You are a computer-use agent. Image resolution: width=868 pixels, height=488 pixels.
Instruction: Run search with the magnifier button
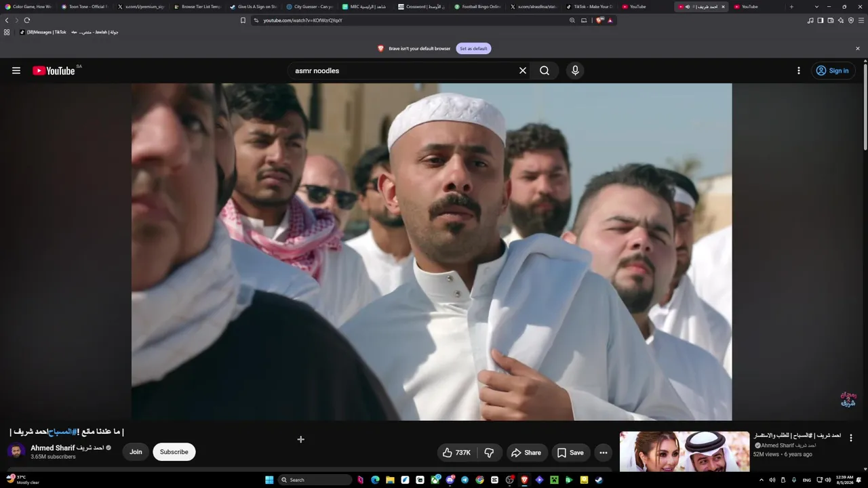[545, 70]
